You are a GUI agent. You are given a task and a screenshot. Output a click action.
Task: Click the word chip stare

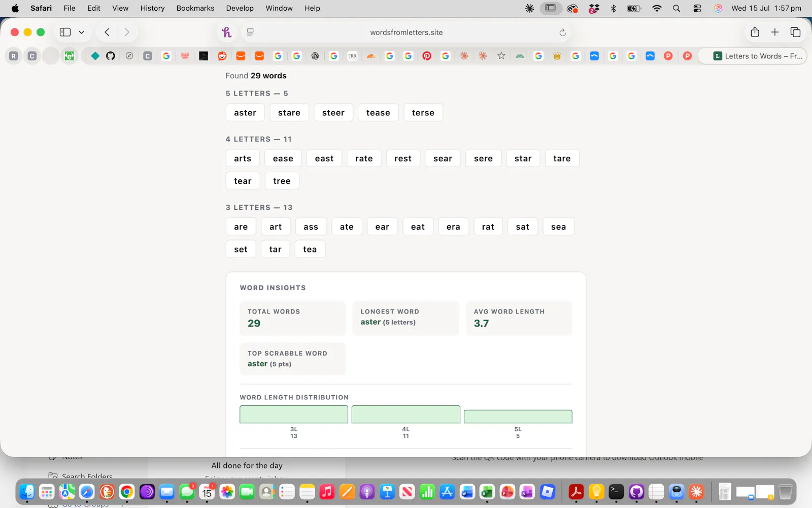pyautogui.click(x=289, y=113)
